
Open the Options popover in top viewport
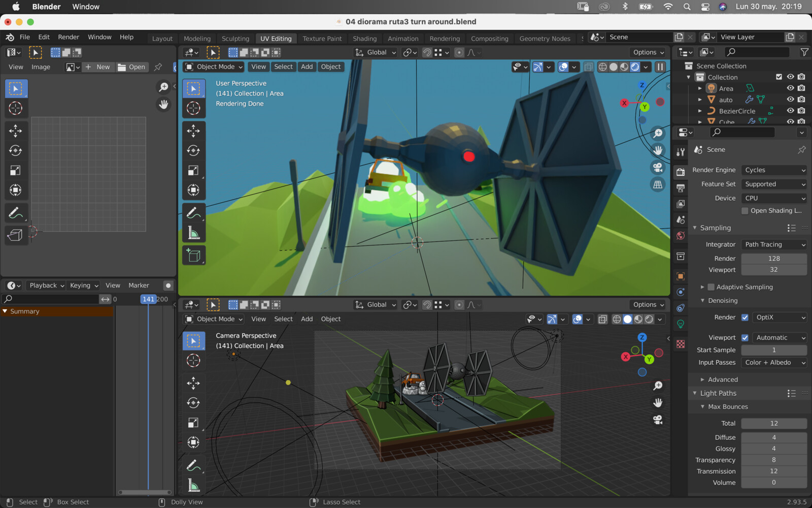coord(648,52)
